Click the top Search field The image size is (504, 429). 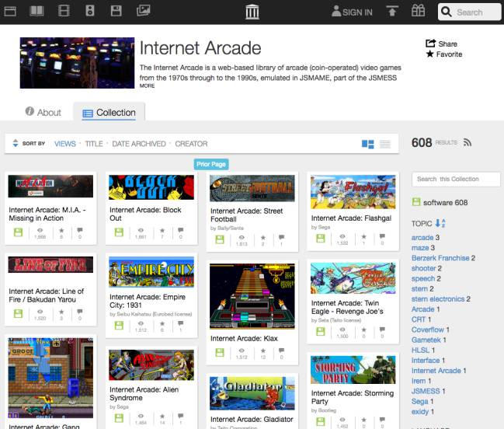470,12
